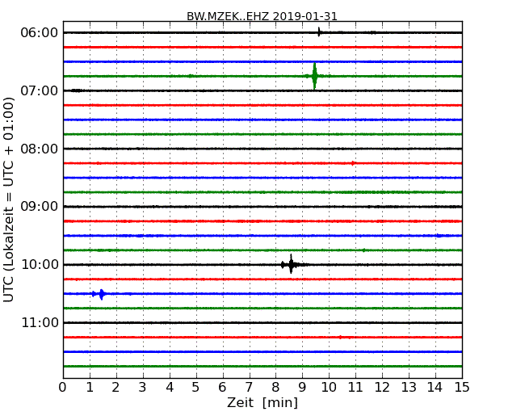This screenshot has height=420, width=525.
Task: Click the 8 tick on the time axis
Action: [275, 387]
